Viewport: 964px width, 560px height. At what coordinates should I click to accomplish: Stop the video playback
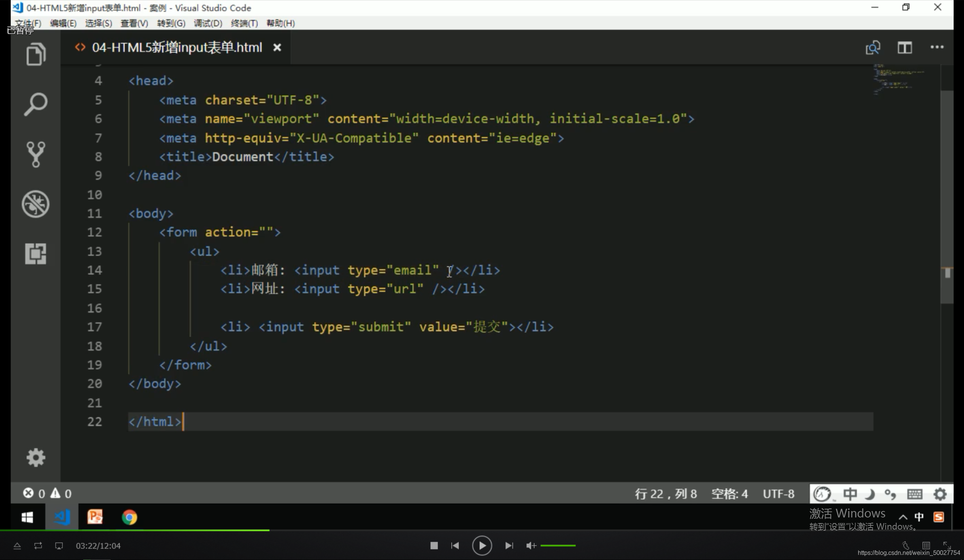(x=433, y=545)
